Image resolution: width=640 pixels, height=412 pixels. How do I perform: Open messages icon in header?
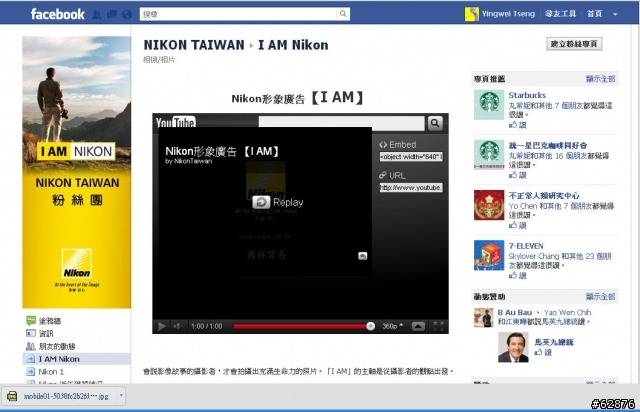click(112, 15)
